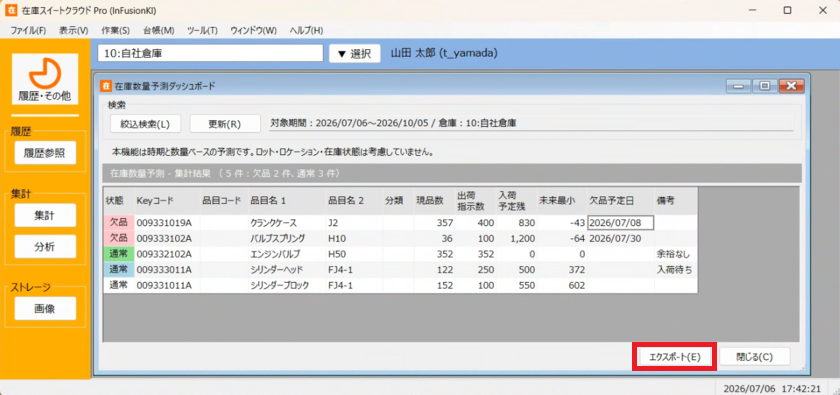Click the -43 future minimum cell
Image resolution: width=840 pixels, height=395 pixels.
tap(562, 222)
